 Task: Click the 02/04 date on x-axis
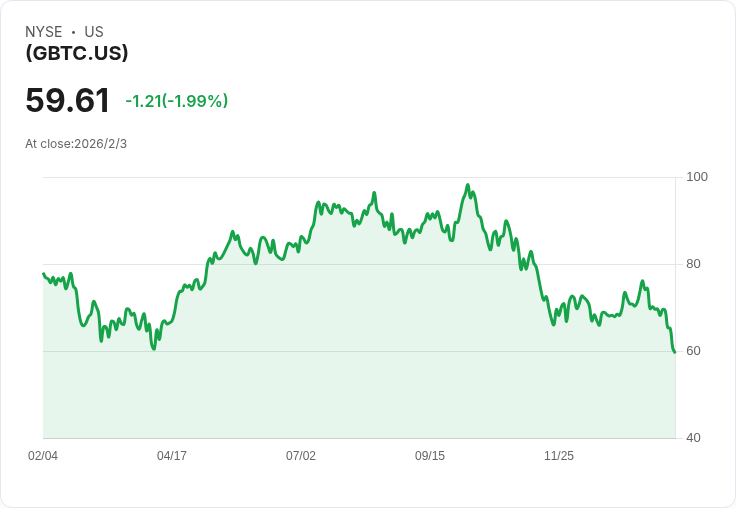pyautogui.click(x=43, y=456)
